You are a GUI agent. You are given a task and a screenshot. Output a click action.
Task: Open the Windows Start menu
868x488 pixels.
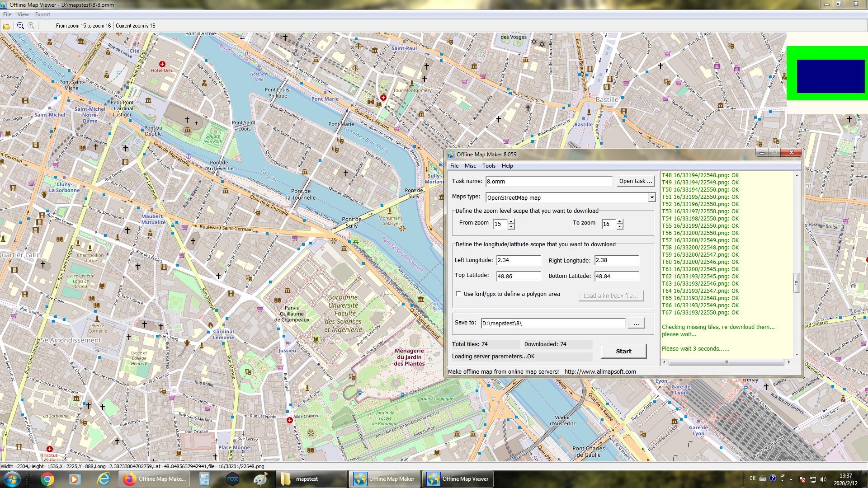12,479
